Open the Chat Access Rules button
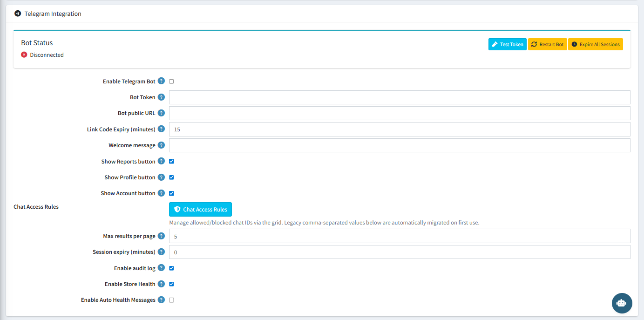Screen dimensions: 644x320 200,210
